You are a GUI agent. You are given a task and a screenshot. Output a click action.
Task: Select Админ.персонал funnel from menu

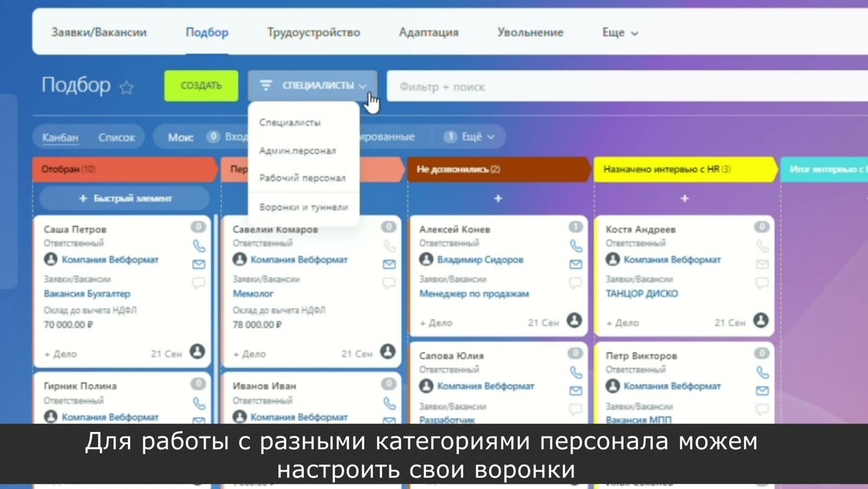point(298,151)
